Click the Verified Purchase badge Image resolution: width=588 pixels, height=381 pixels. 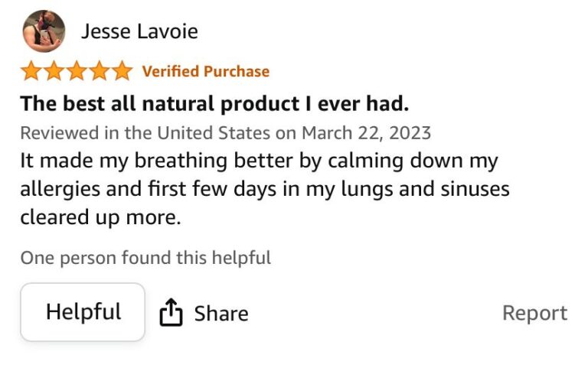205,71
